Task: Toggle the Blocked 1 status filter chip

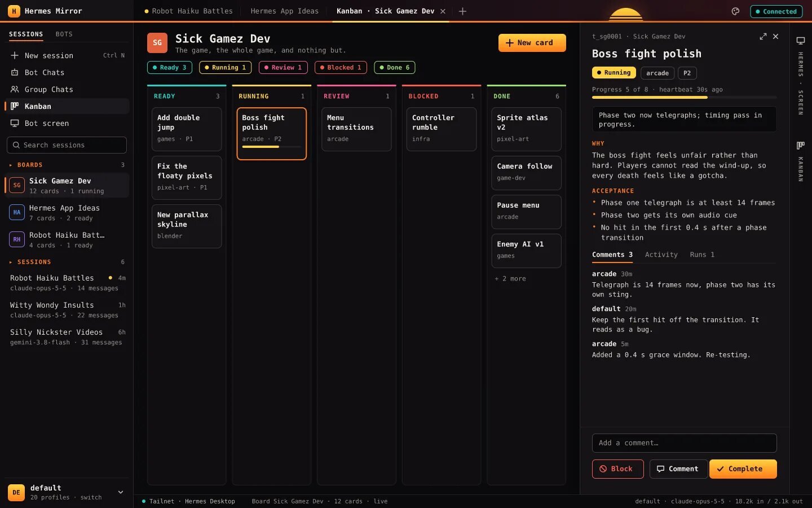Action: [x=341, y=68]
